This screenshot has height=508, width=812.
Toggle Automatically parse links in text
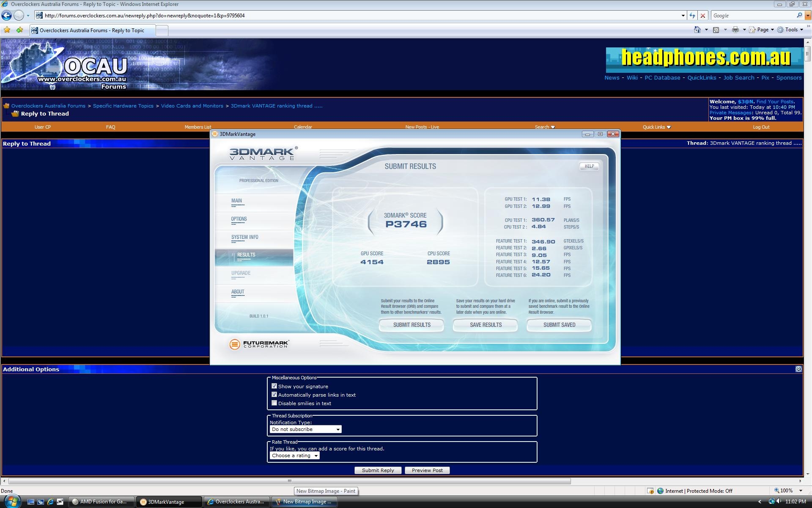coord(274,395)
